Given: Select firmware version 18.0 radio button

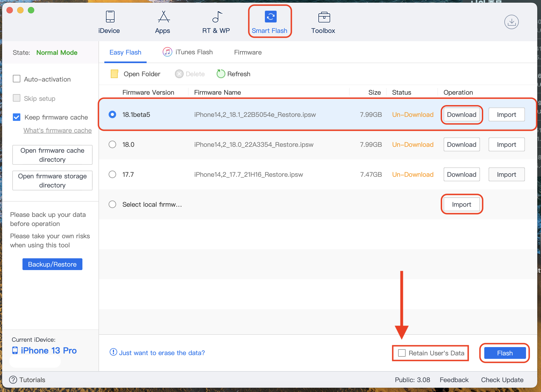Looking at the screenshot, I should (x=112, y=144).
